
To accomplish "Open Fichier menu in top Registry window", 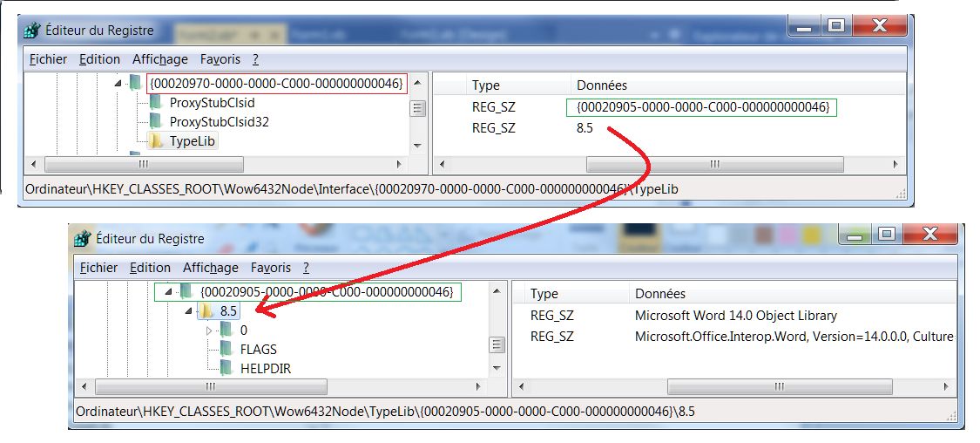I will (x=48, y=59).
